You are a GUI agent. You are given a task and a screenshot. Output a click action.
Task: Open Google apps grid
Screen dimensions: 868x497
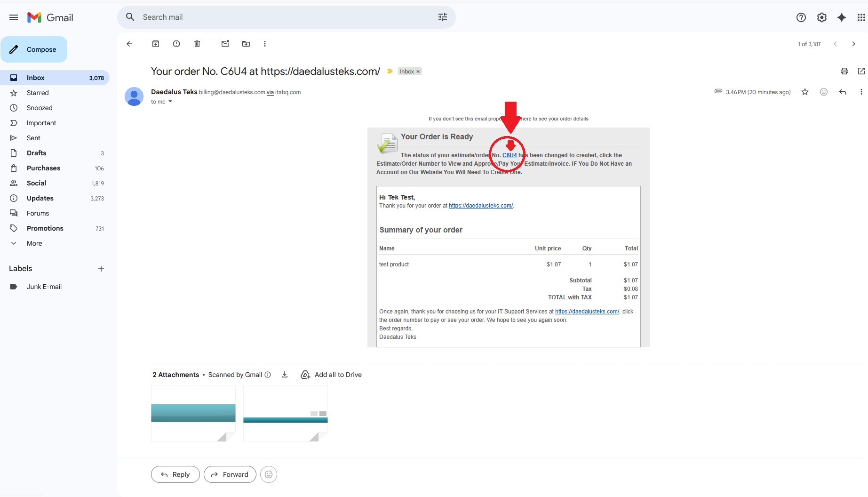tap(861, 17)
